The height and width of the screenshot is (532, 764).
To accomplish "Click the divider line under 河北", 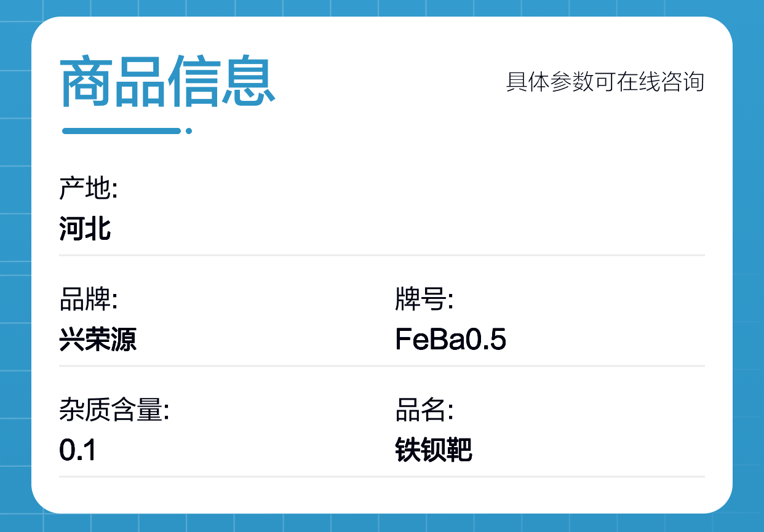I will click(x=381, y=255).
